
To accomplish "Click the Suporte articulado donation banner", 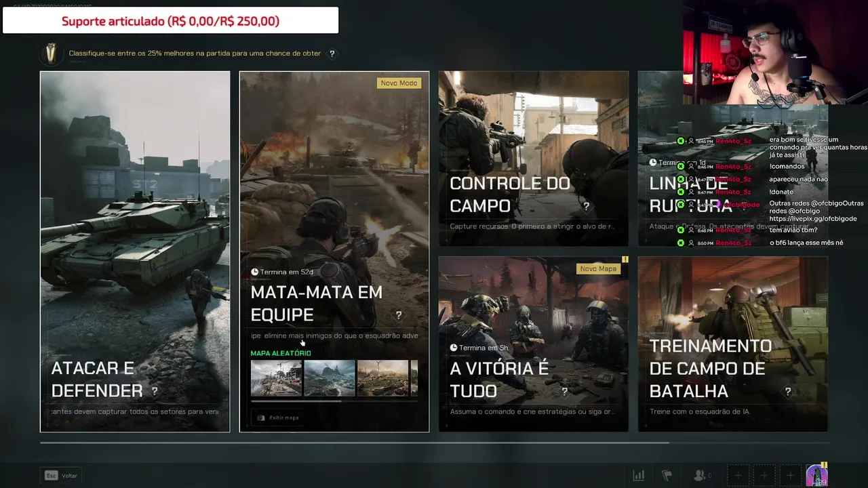I will [170, 20].
